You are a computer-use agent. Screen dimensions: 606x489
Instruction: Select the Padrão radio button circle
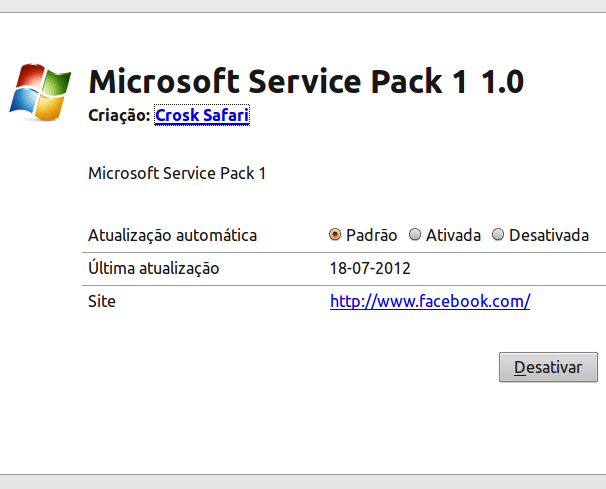[x=335, y=236]
